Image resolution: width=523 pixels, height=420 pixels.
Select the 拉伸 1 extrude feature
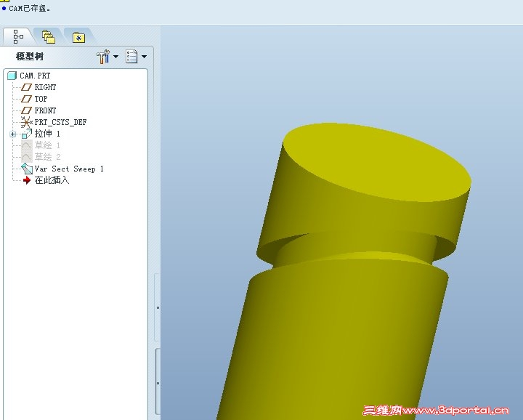pyautogui.click(x=47, y=134)
